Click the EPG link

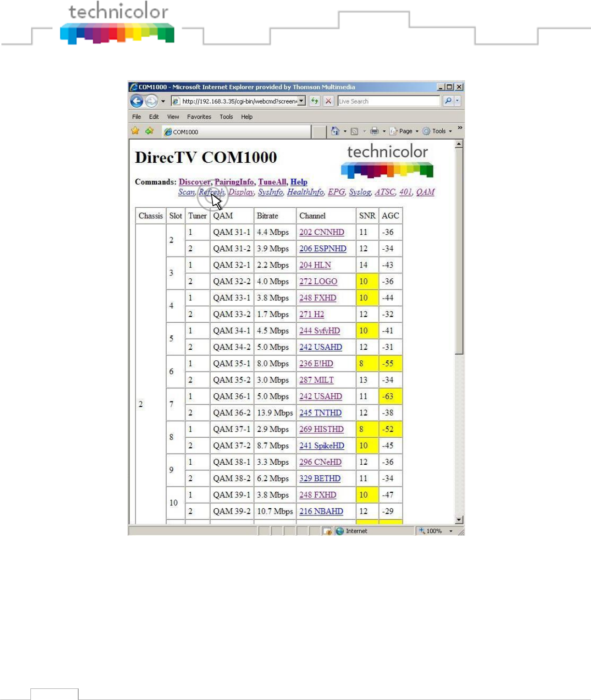click(336, 192)
